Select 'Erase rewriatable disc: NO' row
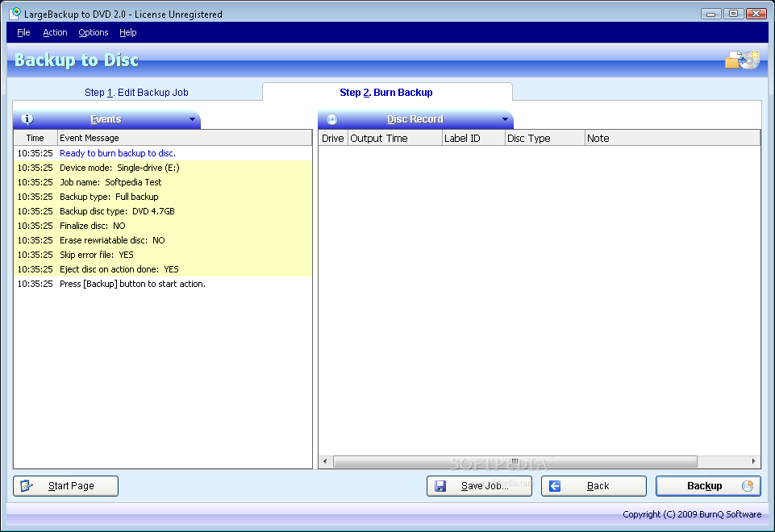775x532 pixels. [x=163, y=240]
